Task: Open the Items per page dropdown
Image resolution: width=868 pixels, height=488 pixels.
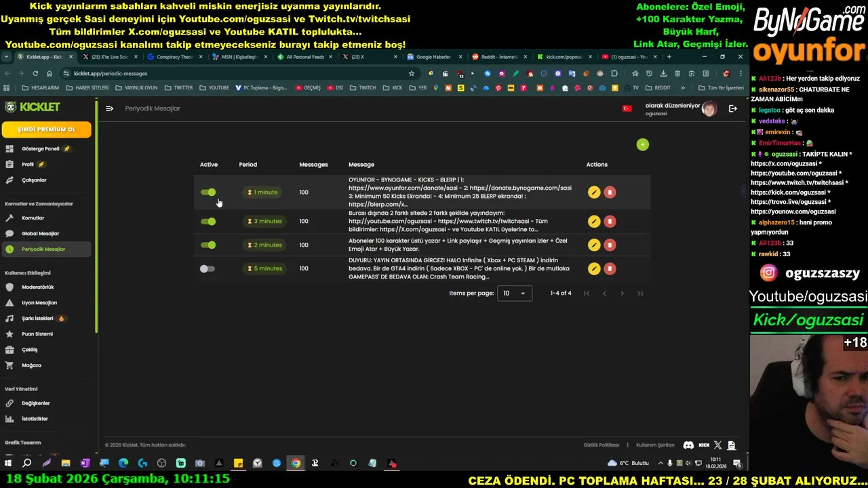Action: tap(515, 293)
